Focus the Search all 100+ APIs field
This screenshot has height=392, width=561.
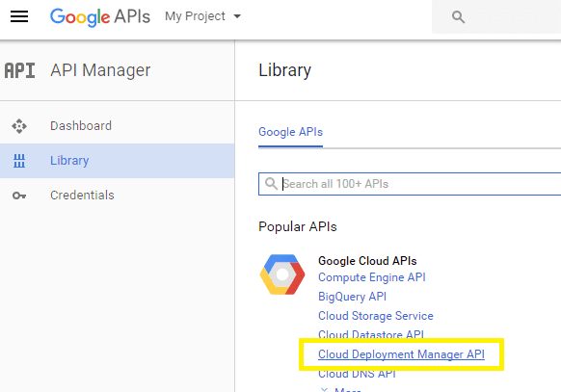pyautogui.click(x=410, y=184)
